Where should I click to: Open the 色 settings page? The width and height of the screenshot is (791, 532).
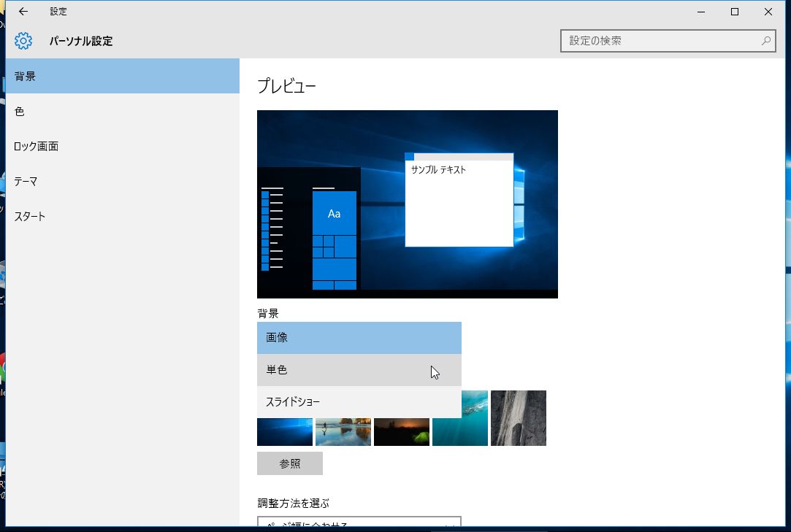point(123,112)
